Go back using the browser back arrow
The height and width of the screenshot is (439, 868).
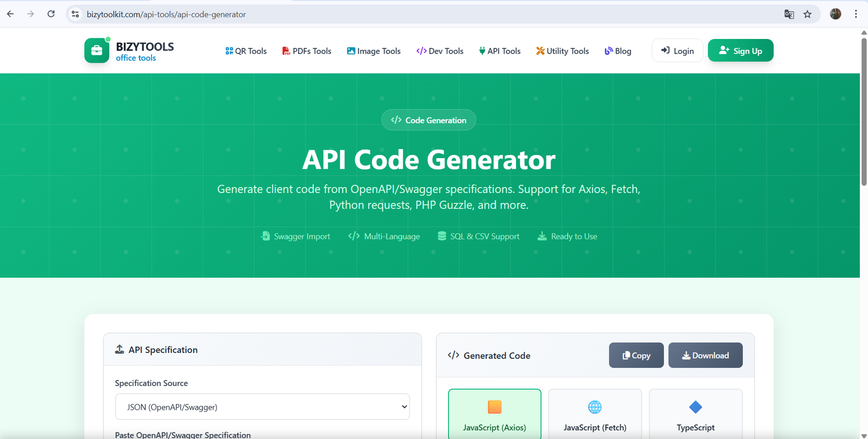pyautogui.click(x=10, y=14)
